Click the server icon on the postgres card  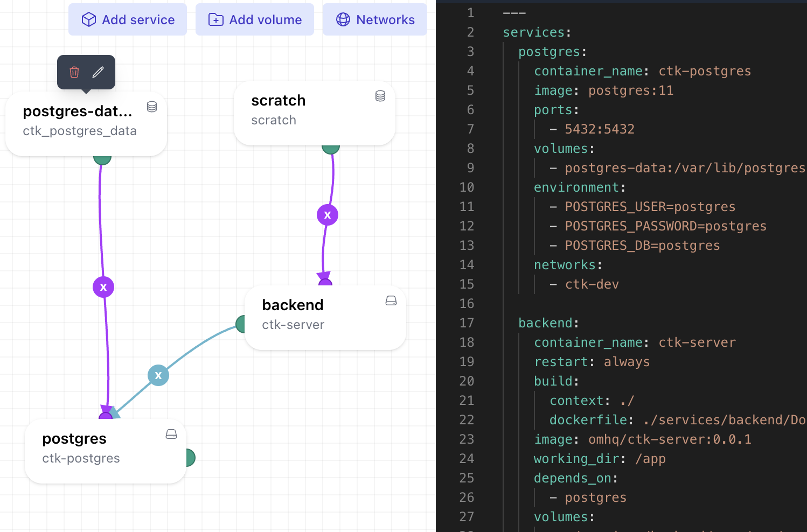[171, 433]
